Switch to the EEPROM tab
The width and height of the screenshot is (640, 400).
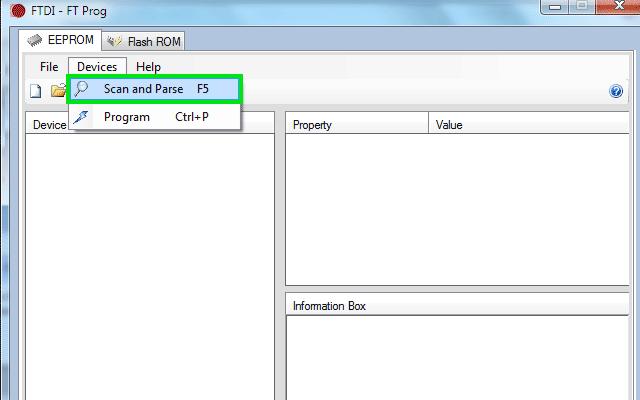(60, 41)
